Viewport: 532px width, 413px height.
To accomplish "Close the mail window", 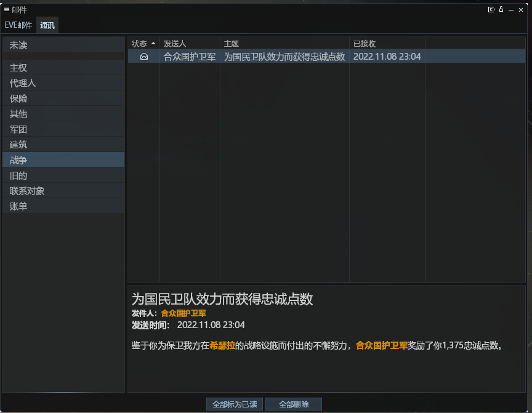I will (x=523, y=9).
